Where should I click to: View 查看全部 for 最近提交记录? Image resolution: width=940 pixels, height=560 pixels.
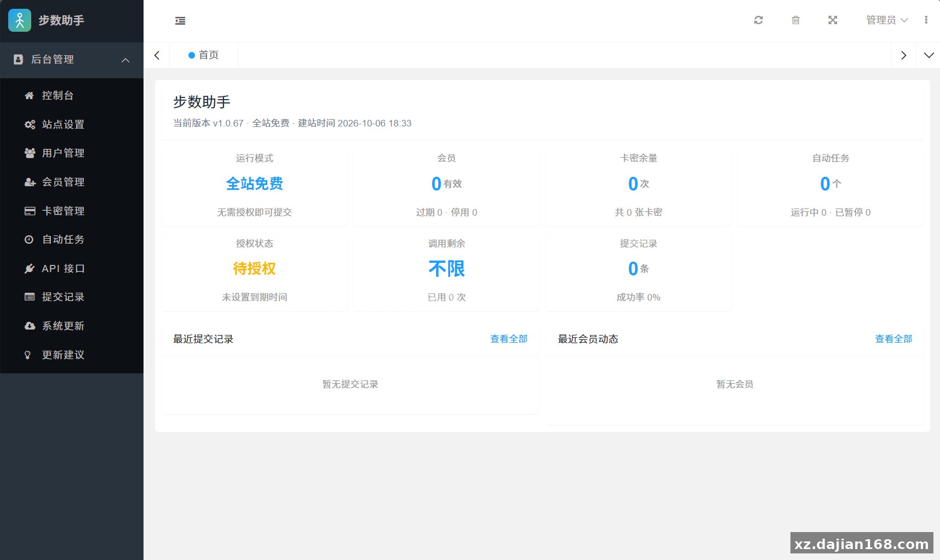(509, 339)
